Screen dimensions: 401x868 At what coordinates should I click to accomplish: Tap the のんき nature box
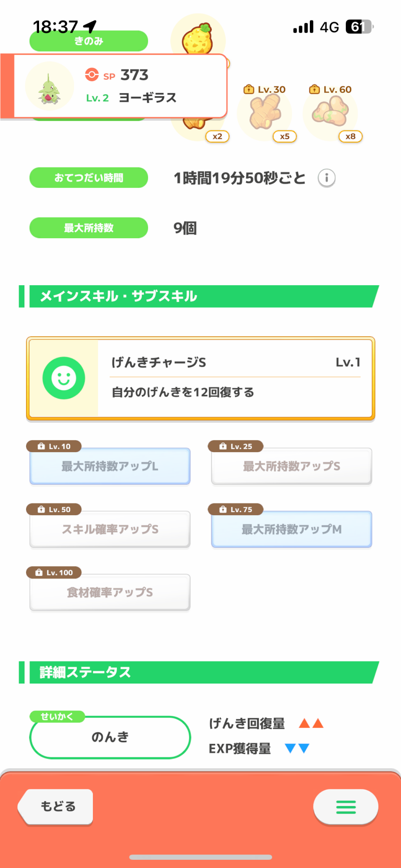[110, 737]
